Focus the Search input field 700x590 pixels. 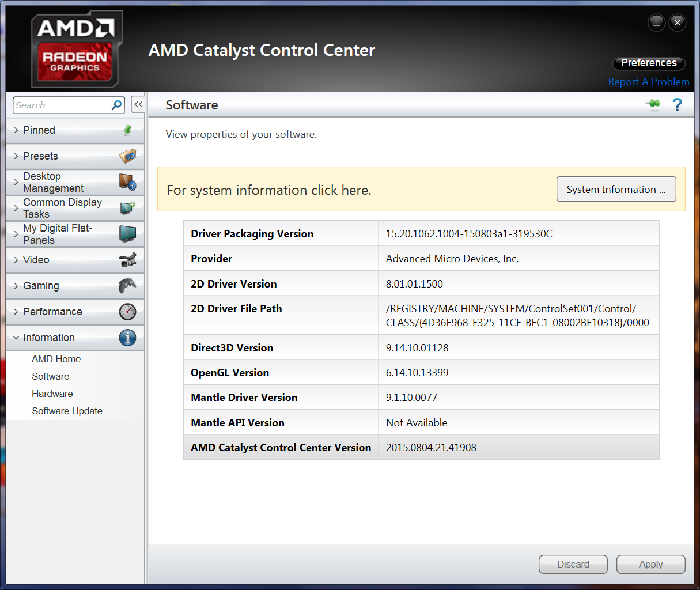click(x=60, y=105)
